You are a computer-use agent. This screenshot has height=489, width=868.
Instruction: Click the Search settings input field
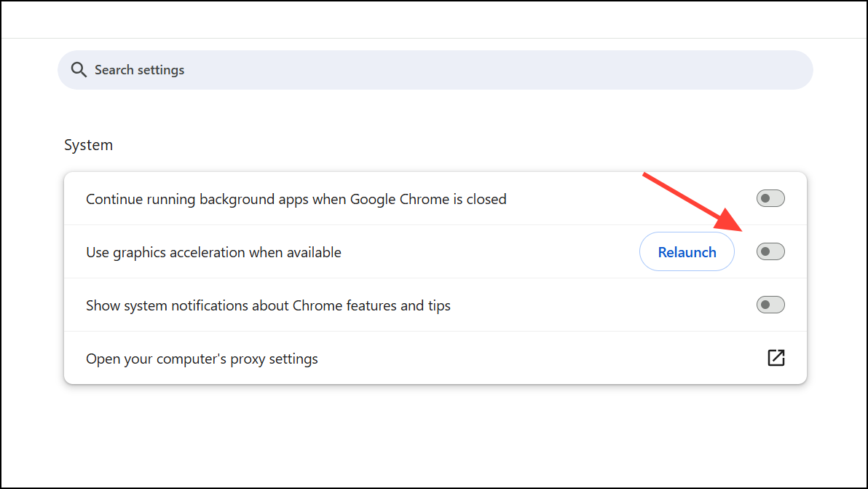pyautogui.click(x=291, y=69)
